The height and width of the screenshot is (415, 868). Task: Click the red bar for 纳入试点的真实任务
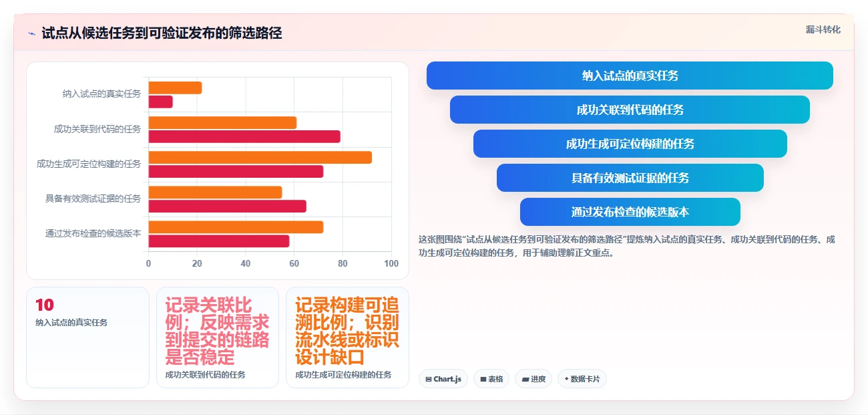point(160,102)
